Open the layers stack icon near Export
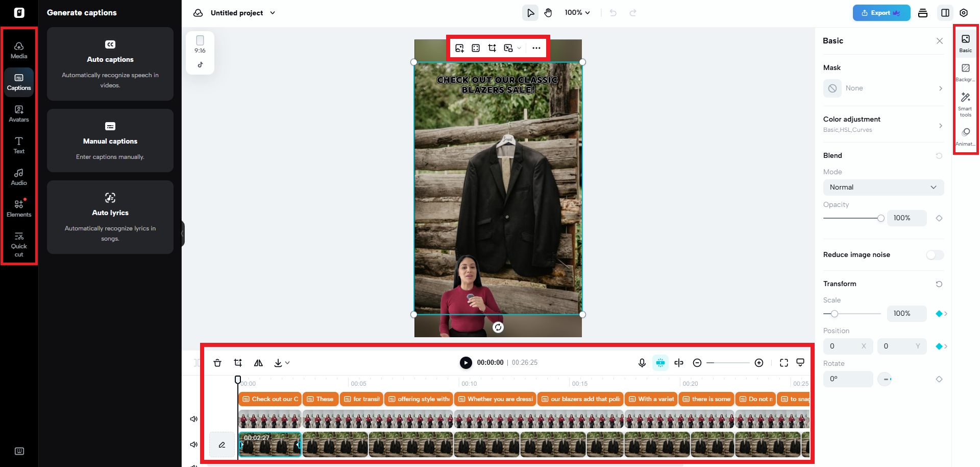The image size is (980, 467). (x=923, y=13)
